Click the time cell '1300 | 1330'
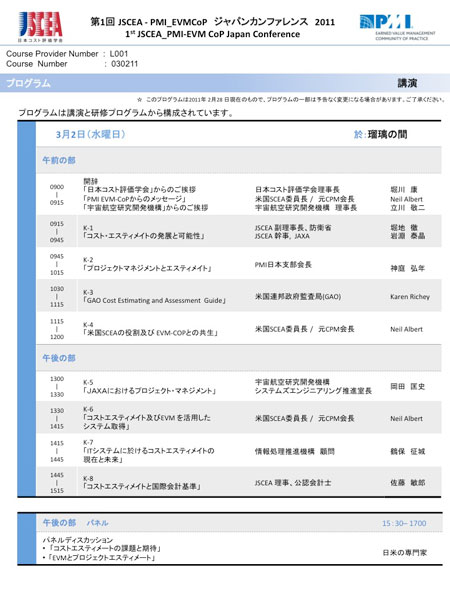450x600 pixels. 57,386
